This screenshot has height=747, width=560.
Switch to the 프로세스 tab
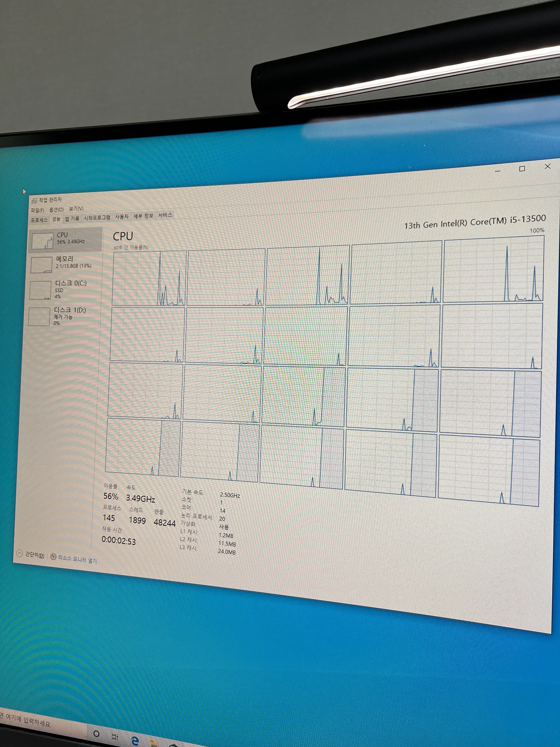pyautogui.click(x=39, y=220)
